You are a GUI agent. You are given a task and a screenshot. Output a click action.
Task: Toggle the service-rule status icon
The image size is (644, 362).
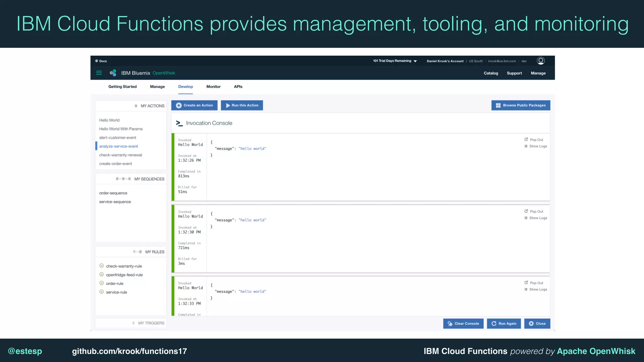pyautogui.click(x=102, y=292)
